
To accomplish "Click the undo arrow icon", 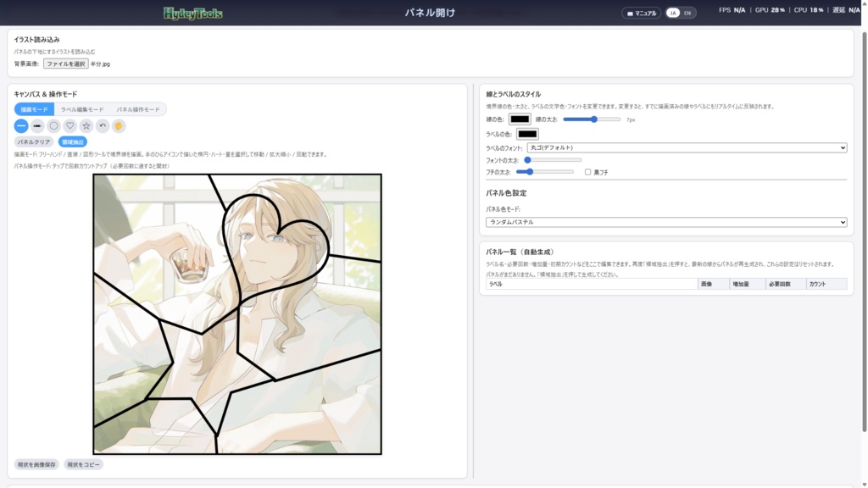I will 103,126.
